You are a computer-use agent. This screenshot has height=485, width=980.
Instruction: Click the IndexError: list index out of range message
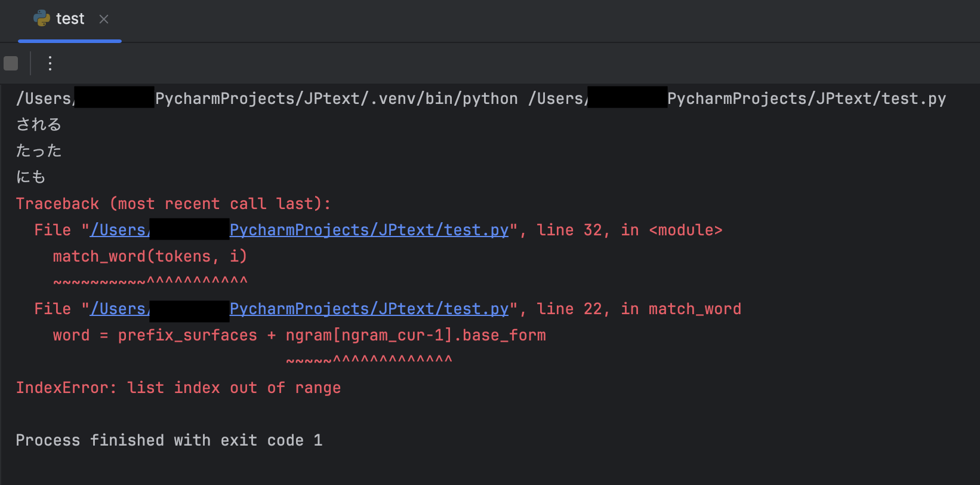tap(178, 388)
